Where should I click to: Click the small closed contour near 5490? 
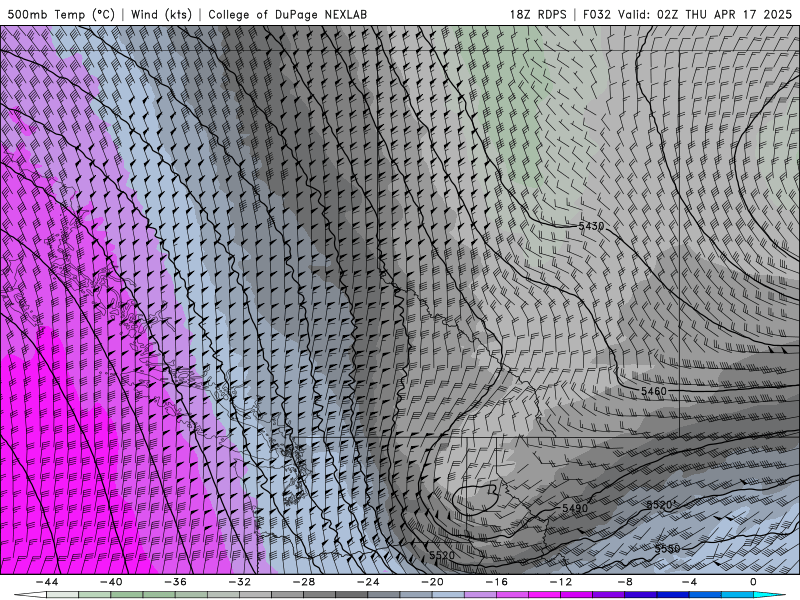click(x=475, y=499)
